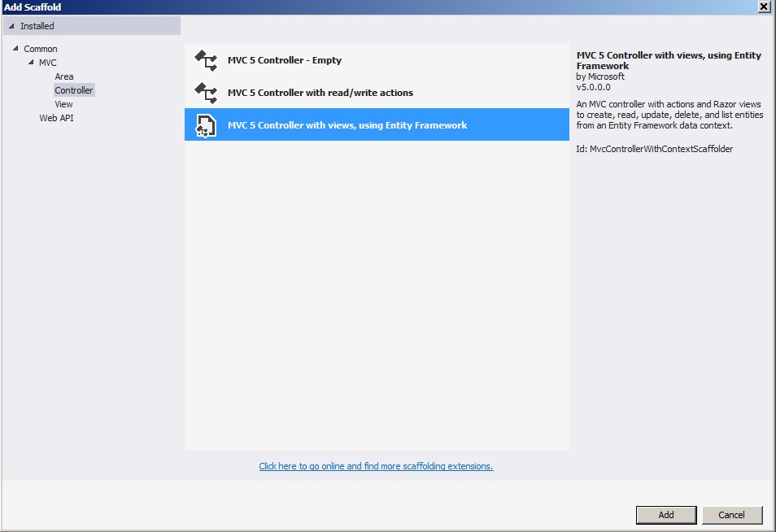Select the MVC category label
Viewport: 776px width, 532px height.
tap(47, 63)
